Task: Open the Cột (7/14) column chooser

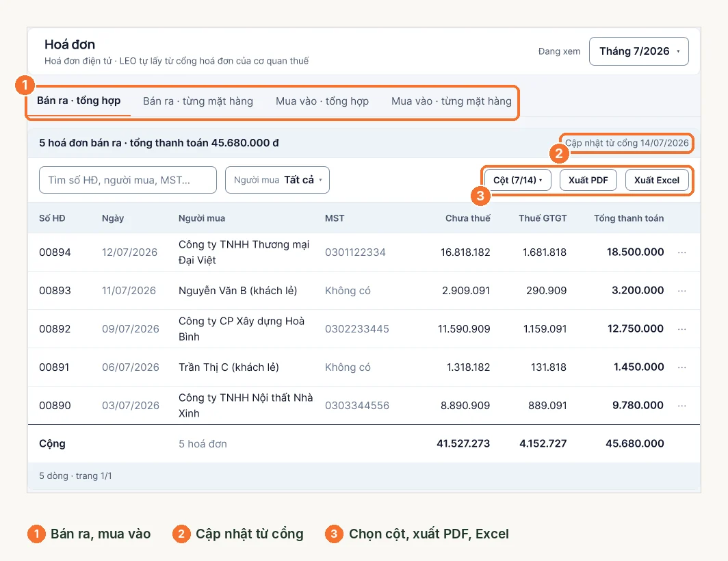Action: coord(518,180)
